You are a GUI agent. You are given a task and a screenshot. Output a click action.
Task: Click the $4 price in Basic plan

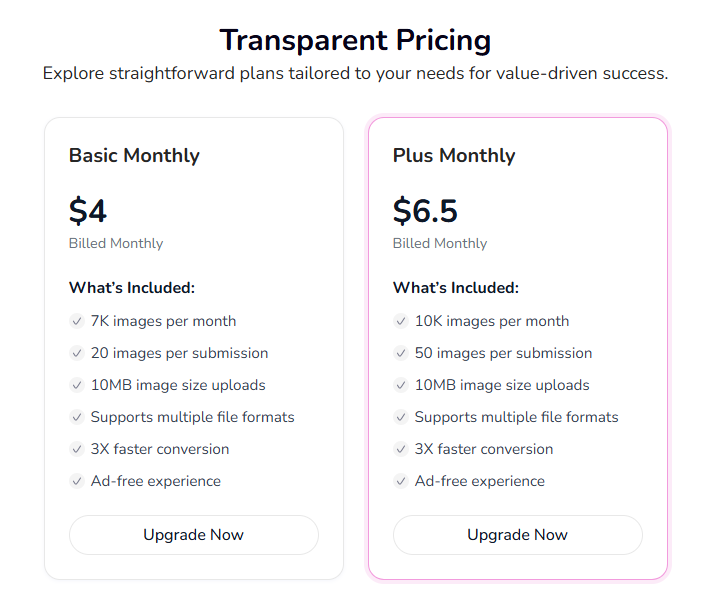pyautogui.click(x=88, y=211)
